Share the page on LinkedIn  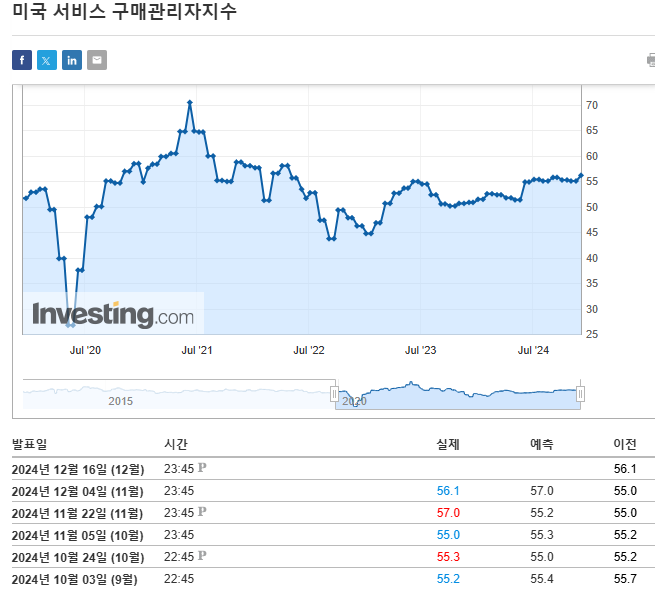pos(72,60)
